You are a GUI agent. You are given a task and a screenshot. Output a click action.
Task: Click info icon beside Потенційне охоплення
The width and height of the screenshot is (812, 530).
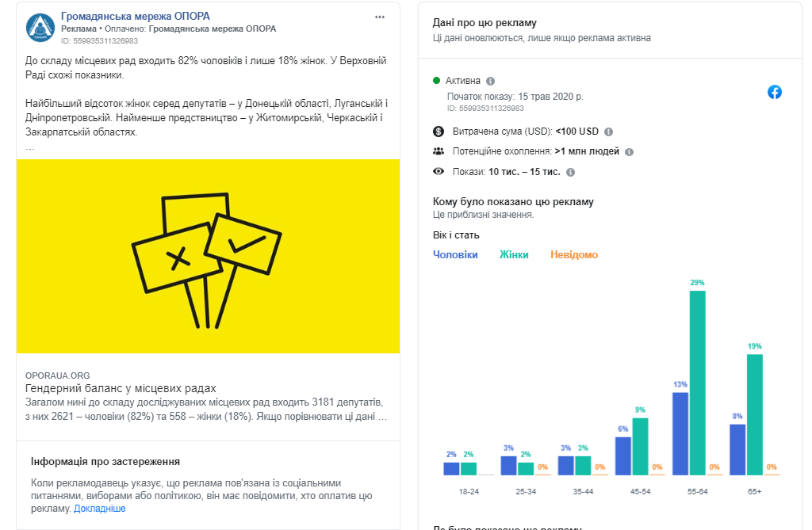[x=629, y=152]
